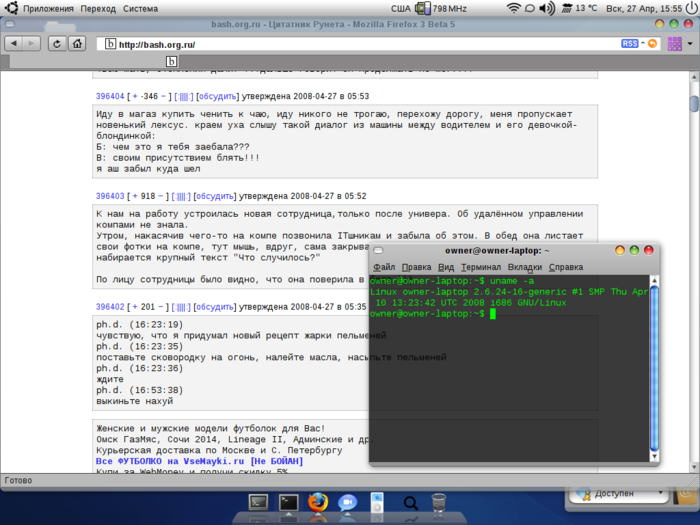Open the Система panel menu

coord(140,8)
